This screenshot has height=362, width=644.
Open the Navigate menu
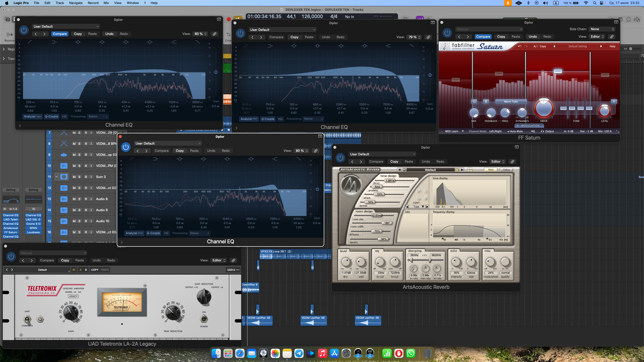click(76, 3)
